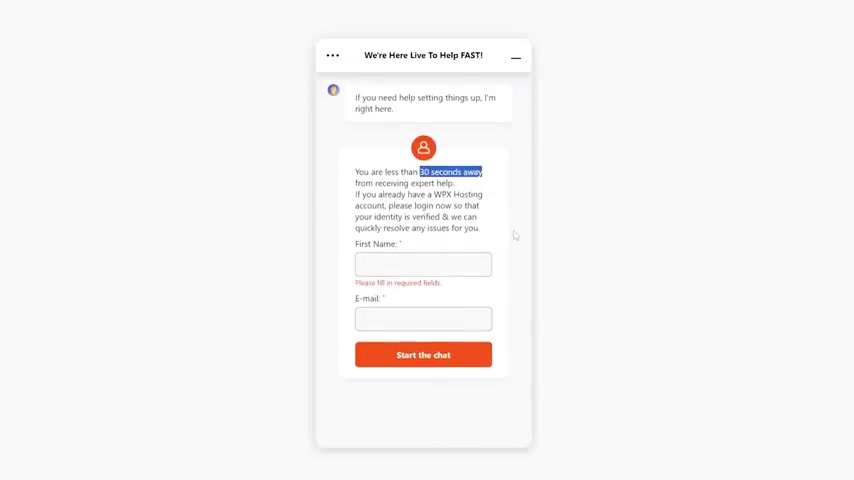Click the "WPX Hosting" text in the paragraph
The width and height of the screenshot is (854, 480).
[x=458, y=195]
